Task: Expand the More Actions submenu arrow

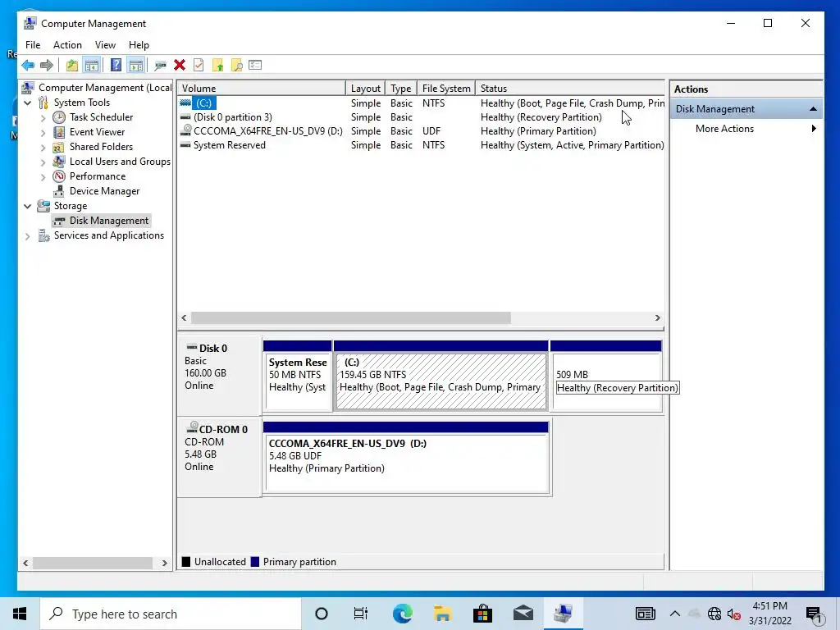Action: coord(814,129)
